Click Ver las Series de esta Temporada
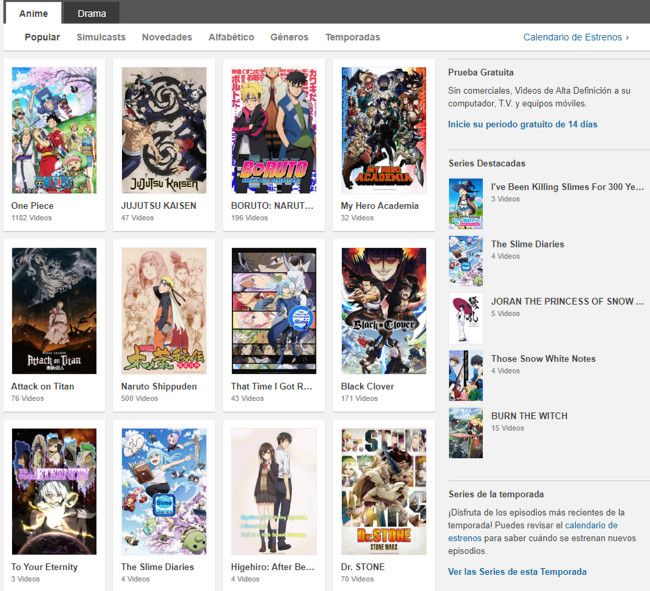The height and width of the screenshot is (591, 650). [x=517, y=572]
